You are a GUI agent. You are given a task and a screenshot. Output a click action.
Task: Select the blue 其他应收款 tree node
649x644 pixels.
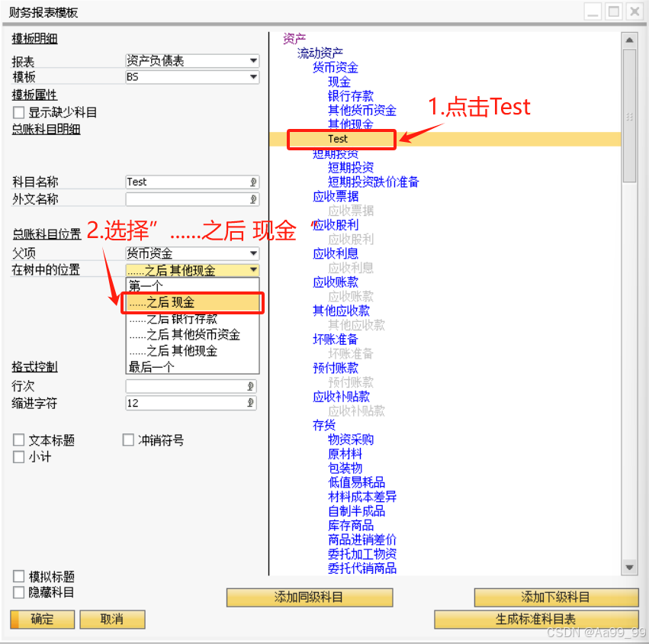click(x=341, y=311)
